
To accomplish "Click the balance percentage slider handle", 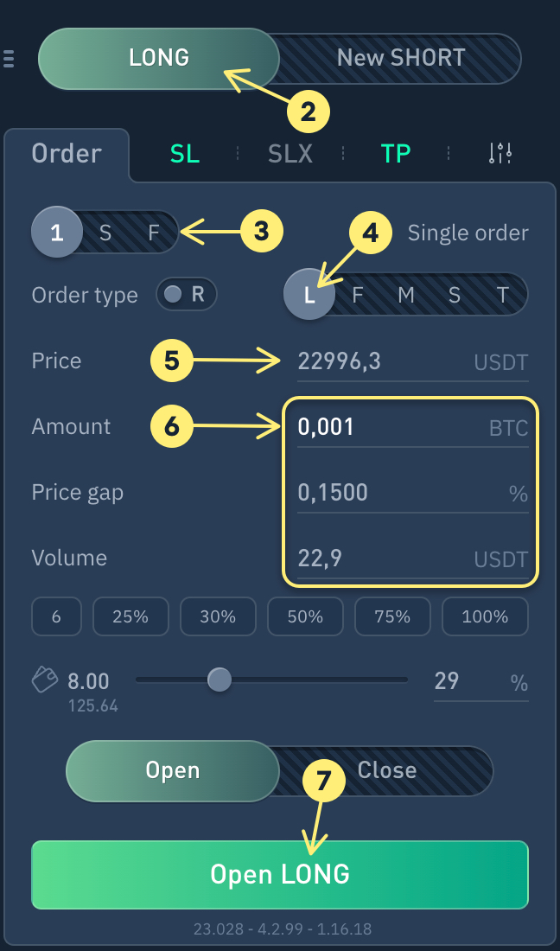I will (x=220, y=680).
